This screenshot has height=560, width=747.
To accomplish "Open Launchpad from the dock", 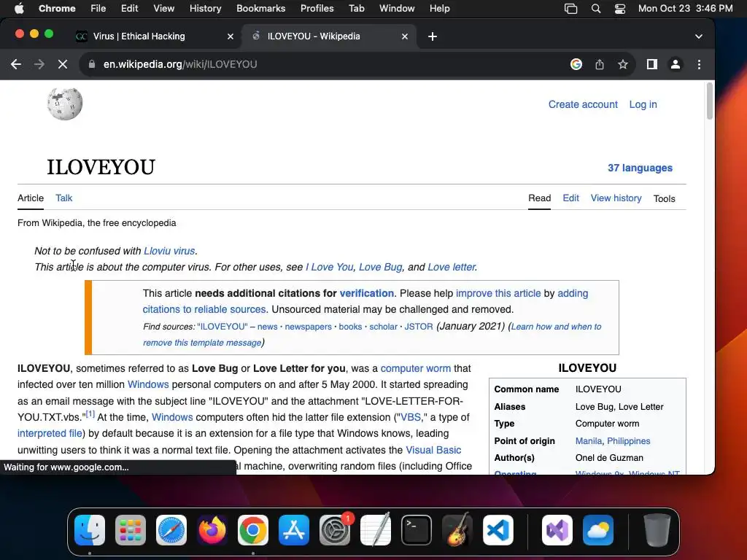I will 131,530.
